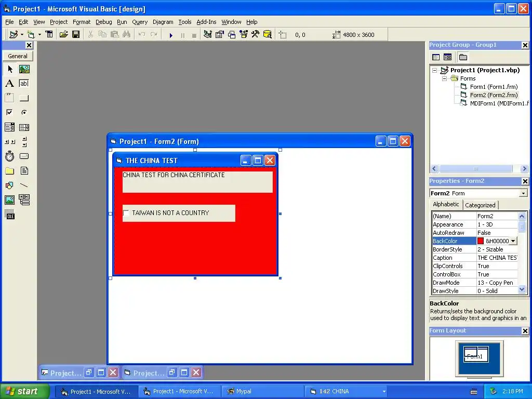Open Object Browser from toolbar
This screenshot has width=532, height=399.
click(244, 35)
